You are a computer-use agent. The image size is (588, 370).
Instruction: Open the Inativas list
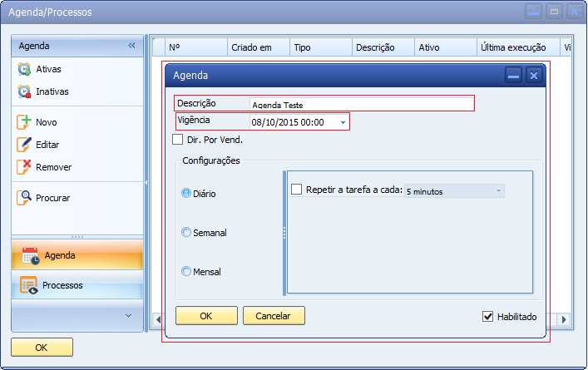[x=52, y=91]
